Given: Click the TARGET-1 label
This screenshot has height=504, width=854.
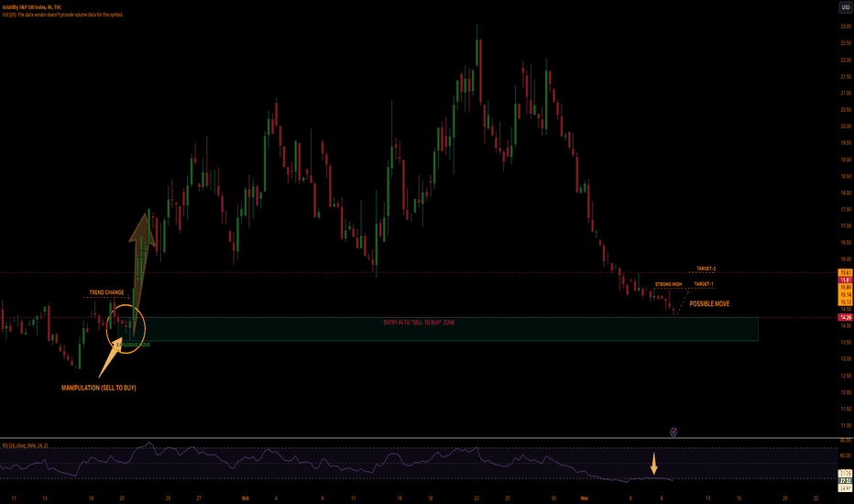Looking at the screenshot, I should [x=704, y=284].
